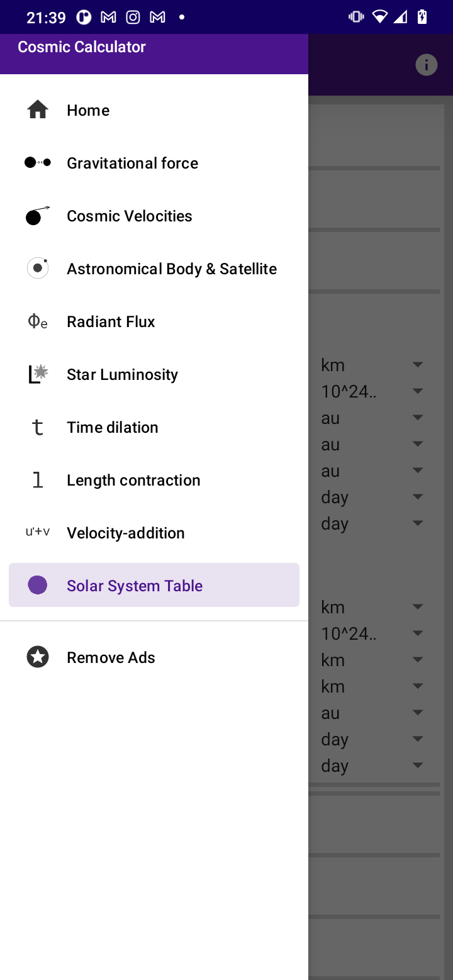Image resolution: width=453 pixels, height=980 pixels.
Task: Tap the Radiant Flux Φe symbol
Action: coord(38,321)
